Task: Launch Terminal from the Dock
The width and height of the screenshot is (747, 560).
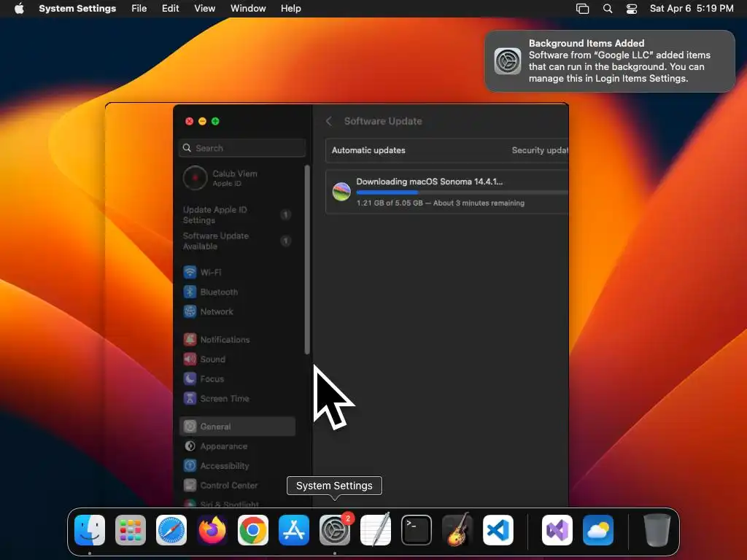Action: tap(417, 530)
